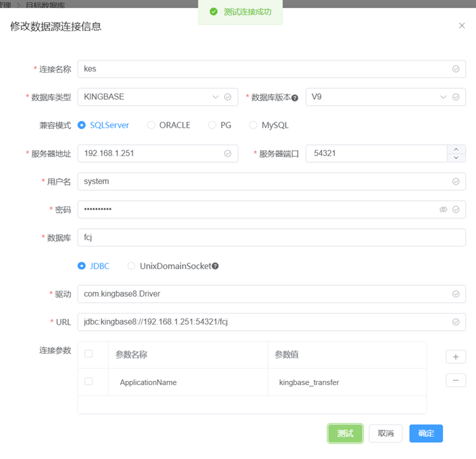
Task: Click the validation check icon in URL field
Action: coord(456,322)
